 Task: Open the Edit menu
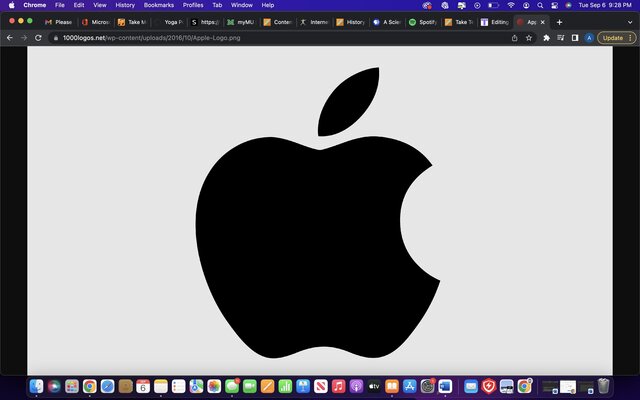pos(79,5)
